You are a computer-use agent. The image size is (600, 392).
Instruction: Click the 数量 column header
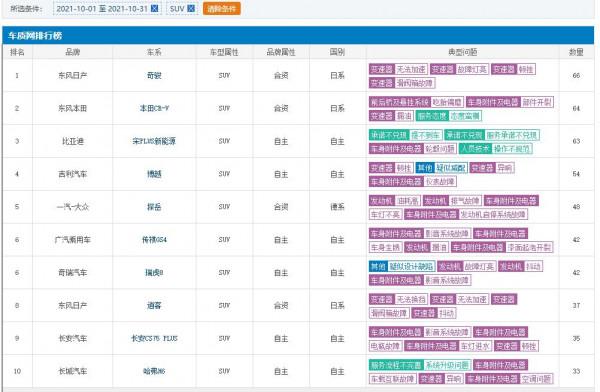tap(576, 52)
